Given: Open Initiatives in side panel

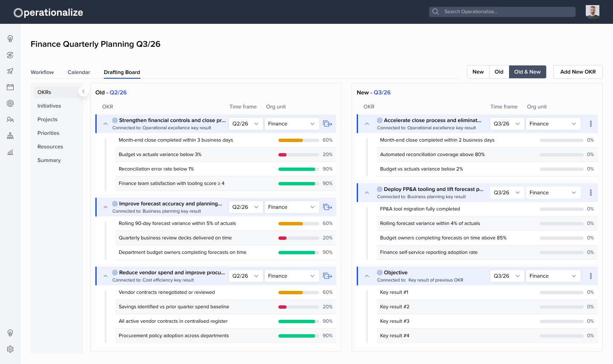Looking at the screenshot, I should [49, 106].
